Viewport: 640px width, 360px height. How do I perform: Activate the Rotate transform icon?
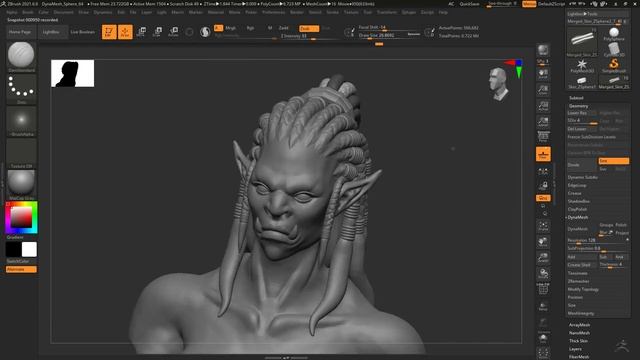[173, 32]
